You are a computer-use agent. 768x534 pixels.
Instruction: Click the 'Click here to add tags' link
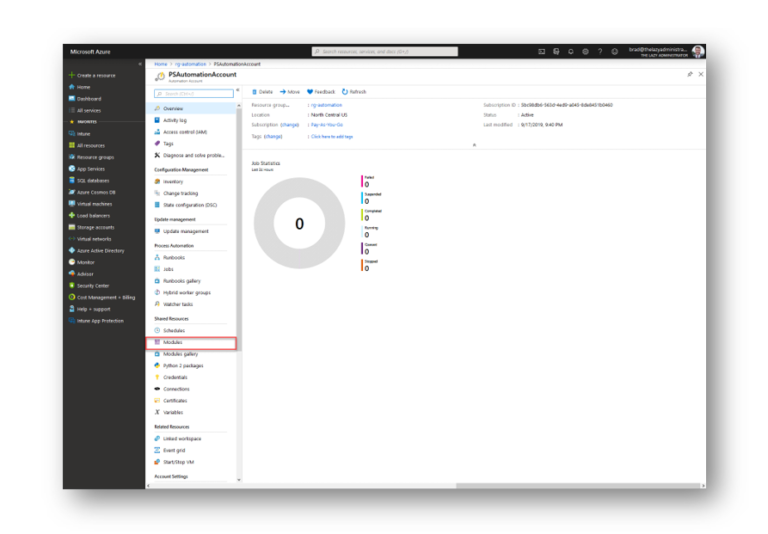(x=332, y=137)
